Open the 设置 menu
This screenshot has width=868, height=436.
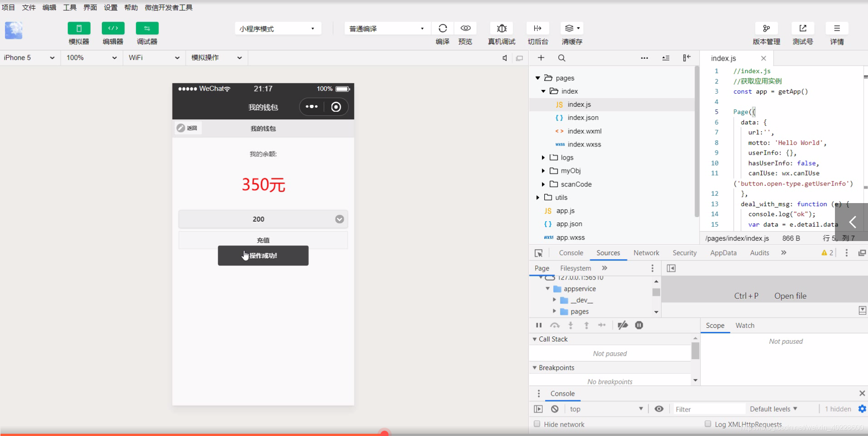coord(110,7)
